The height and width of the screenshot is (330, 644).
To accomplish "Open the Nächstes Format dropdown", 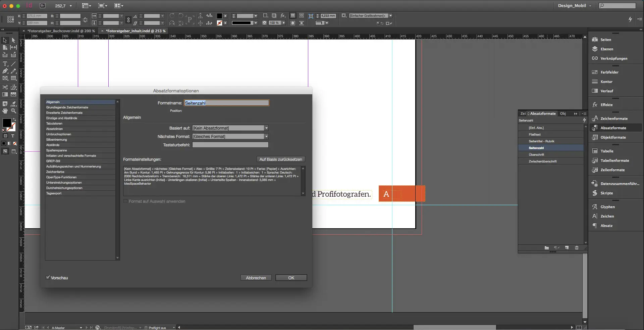I will 266,136.
